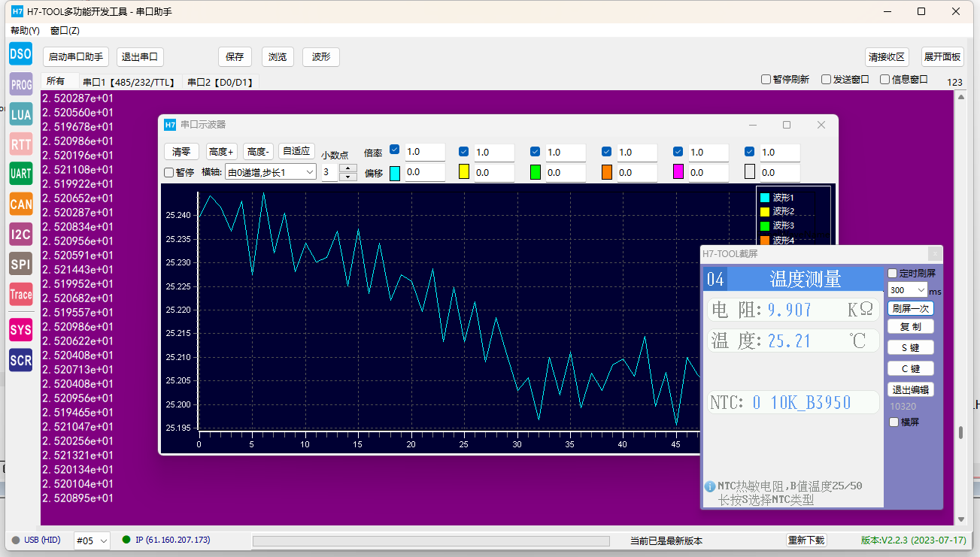Check the 暂停 box in oscilloscope
980x557 pixels.
coord(169,172)
